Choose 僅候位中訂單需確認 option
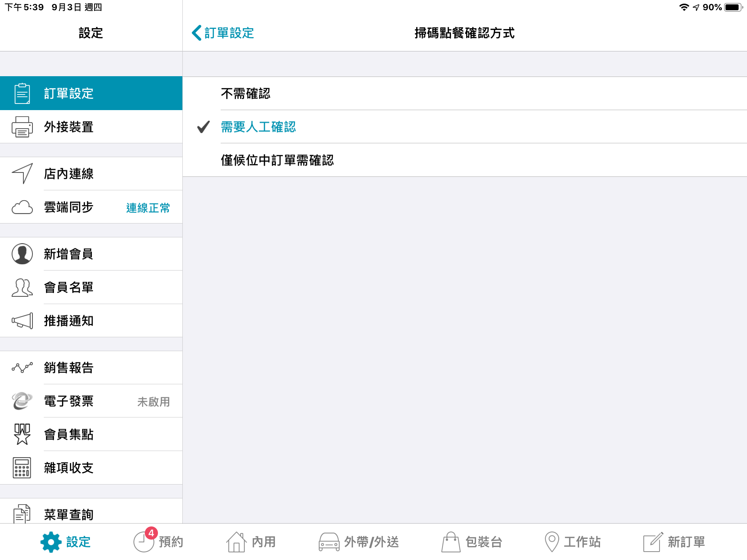 [277, 160]
